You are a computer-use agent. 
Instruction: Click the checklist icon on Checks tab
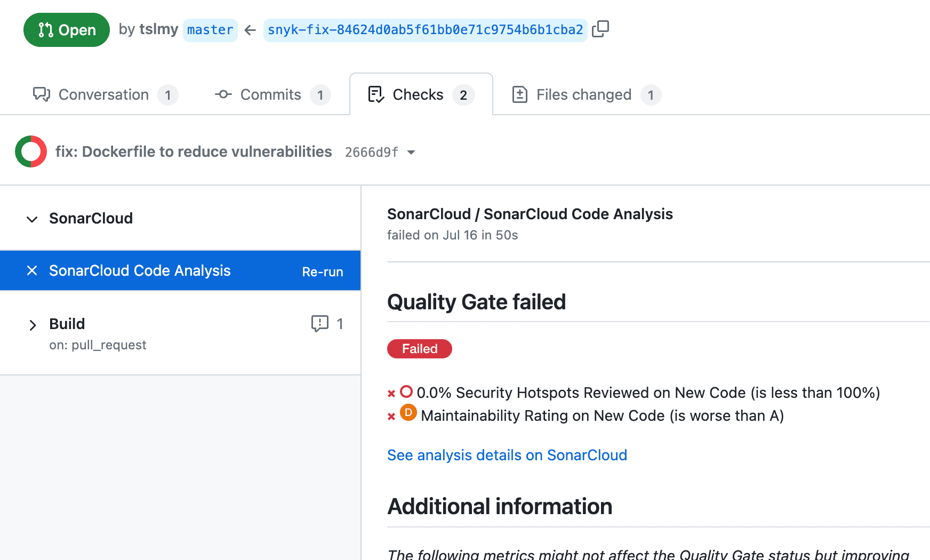point(375,94)
